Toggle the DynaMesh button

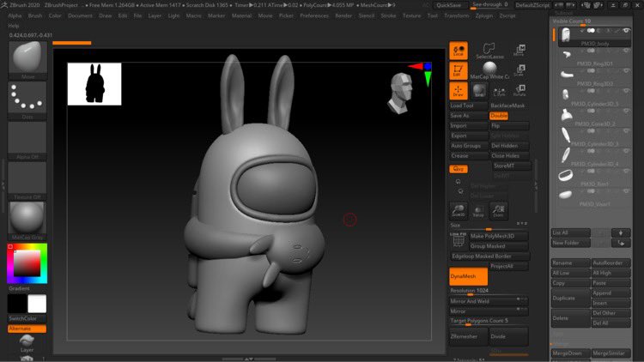pyautogui.click(x=468, y=276)
